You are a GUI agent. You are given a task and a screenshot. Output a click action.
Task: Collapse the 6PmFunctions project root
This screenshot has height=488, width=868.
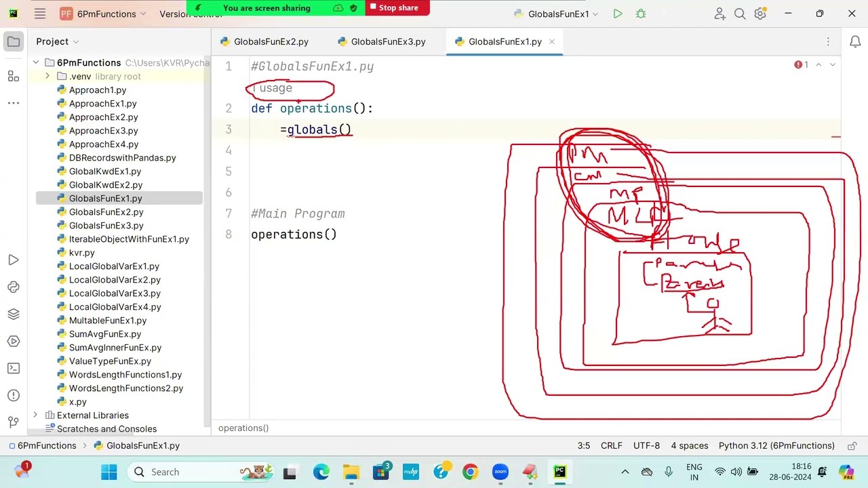(x=35, y=63)
